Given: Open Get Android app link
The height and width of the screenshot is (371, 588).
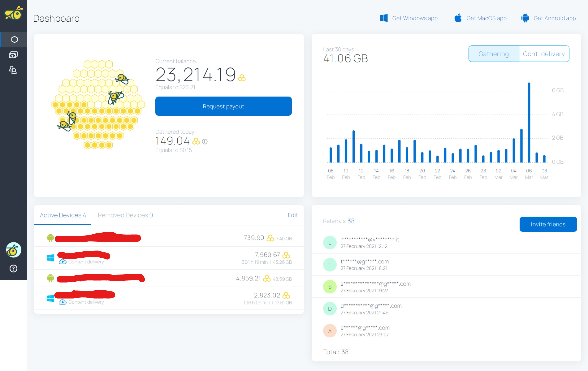Looking at the screenshot, I should [549, 18].
